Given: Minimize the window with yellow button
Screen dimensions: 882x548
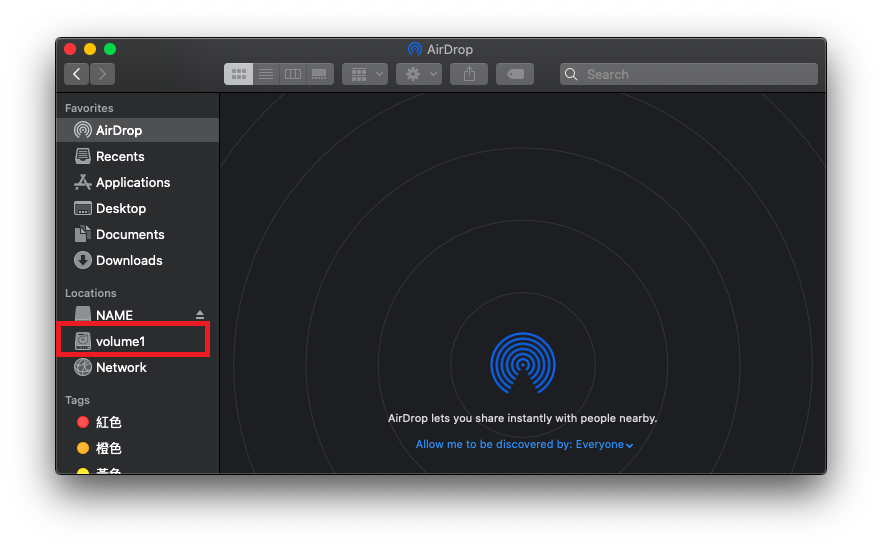Looking at the screenshot, I should pyautogui.click(x=90, y=49).
